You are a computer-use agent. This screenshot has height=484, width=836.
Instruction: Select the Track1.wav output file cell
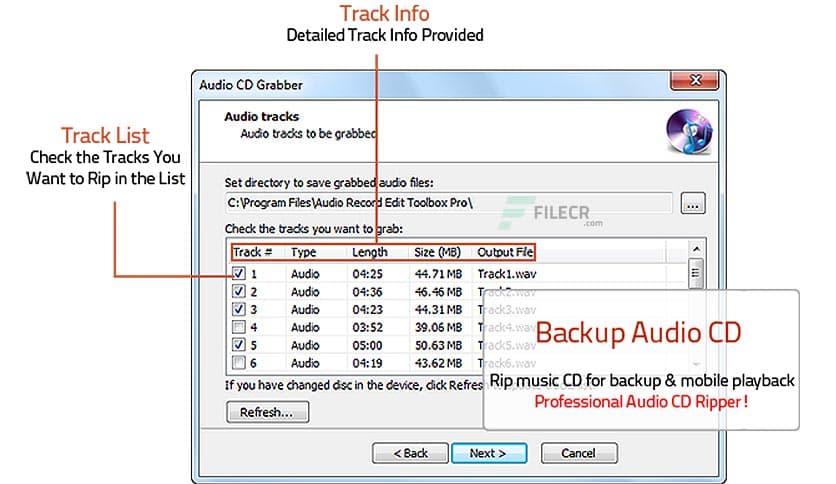click(507, 274)
